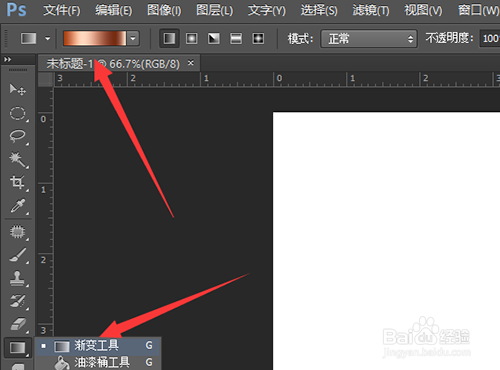
Task: Click the Photoshop Ps logo
Action: (16, 10)
